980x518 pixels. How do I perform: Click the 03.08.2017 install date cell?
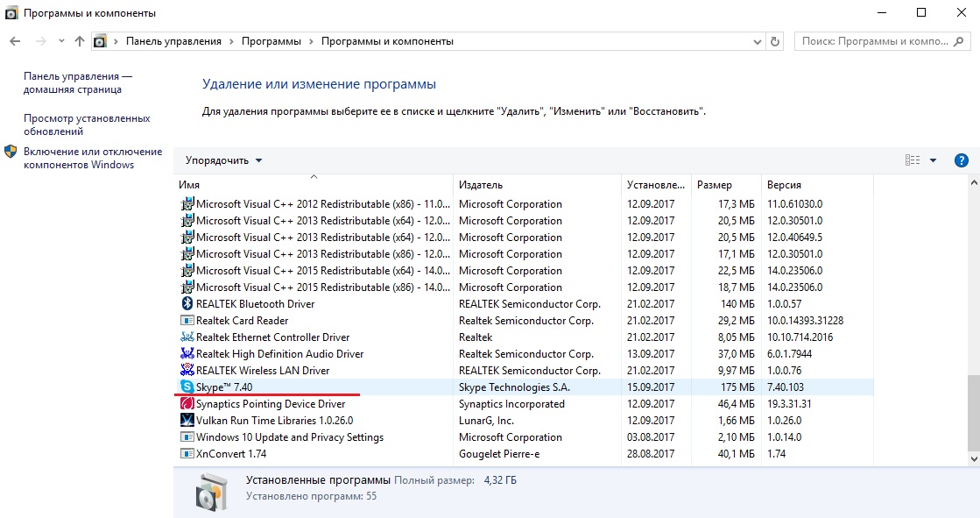(x=651, y=437)
